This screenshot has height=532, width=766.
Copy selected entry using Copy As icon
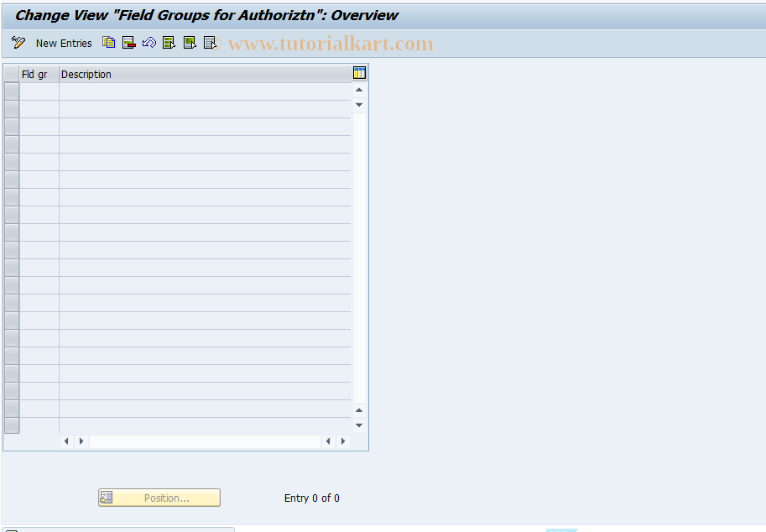pyautogui.click(x=109, y=43)
